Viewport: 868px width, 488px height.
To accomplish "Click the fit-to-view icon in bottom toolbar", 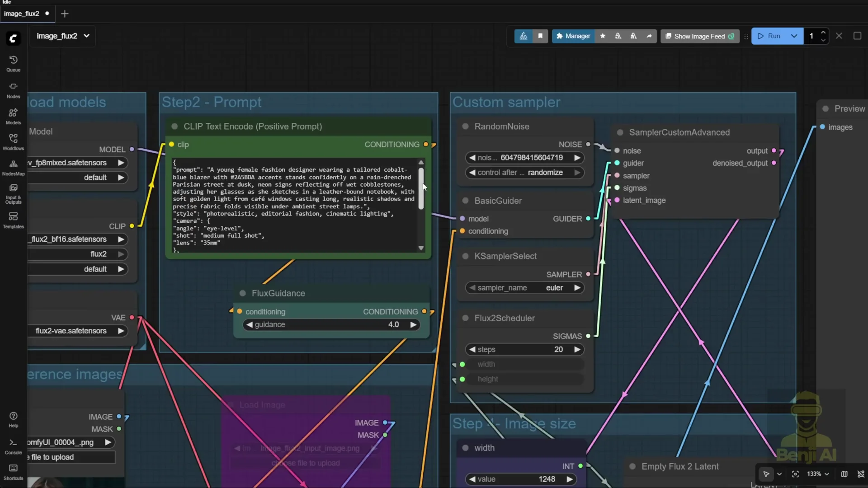I will click(x=796, y=474).
